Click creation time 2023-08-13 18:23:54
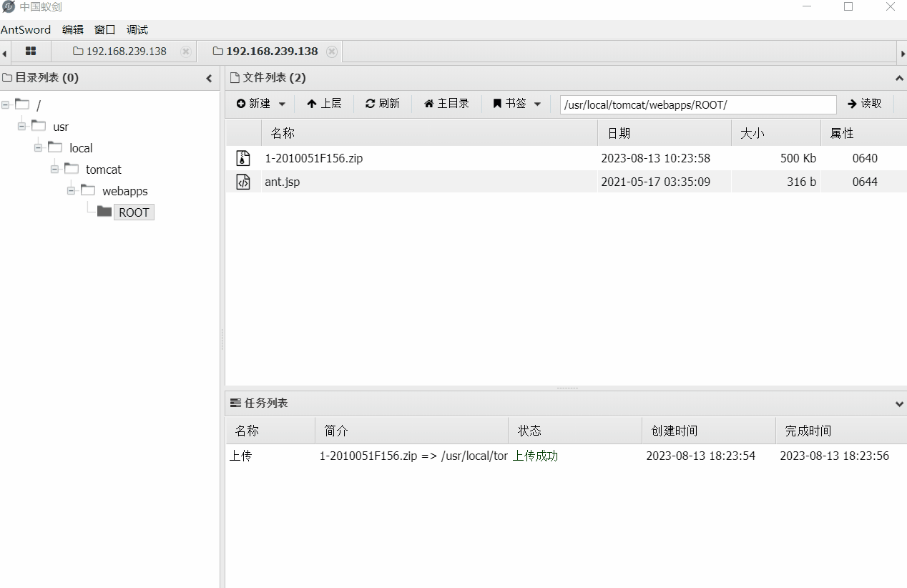The image size is (907, 588). 701,456
